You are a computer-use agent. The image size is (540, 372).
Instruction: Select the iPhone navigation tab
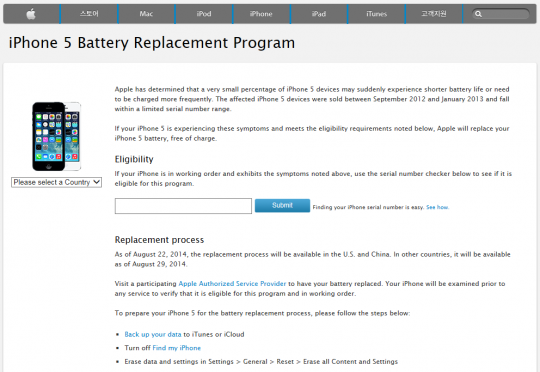261,14
